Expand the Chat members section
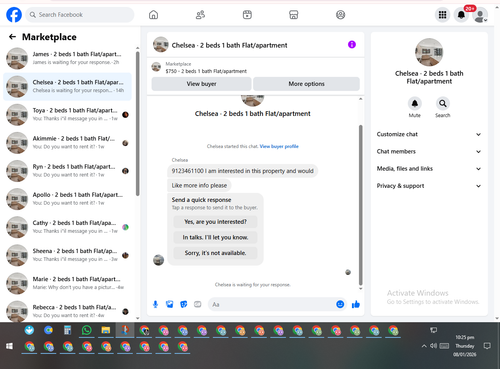This screenshot has width=500, height=369. (x=429, y=152)
